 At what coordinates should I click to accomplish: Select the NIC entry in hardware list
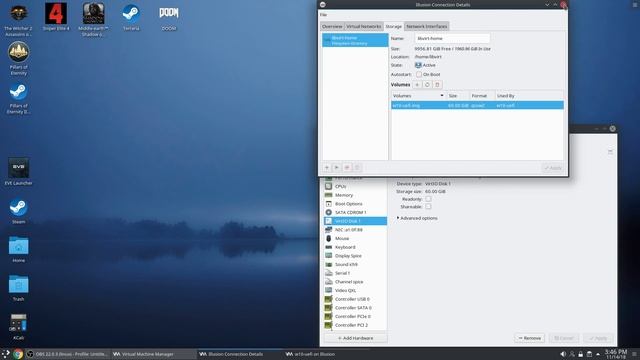355,230
